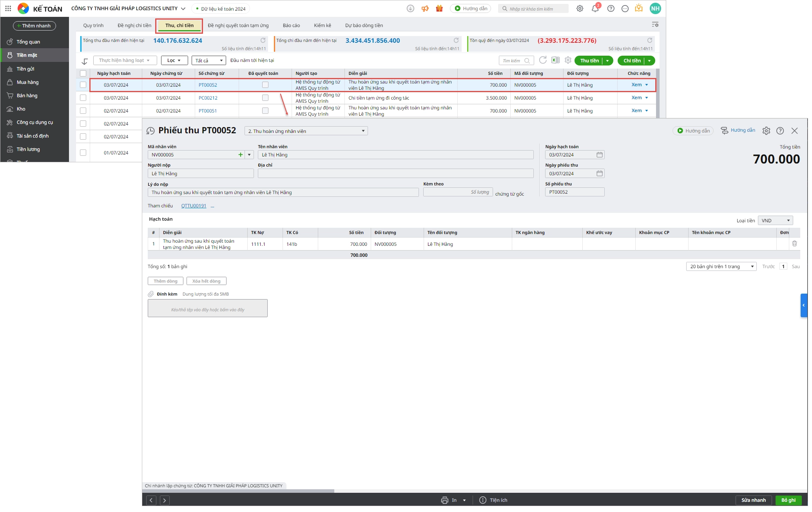The width and height of the screenshot is (812, 512).
Task: Switch to Kiểm kê tab
Action: [323, 25]
